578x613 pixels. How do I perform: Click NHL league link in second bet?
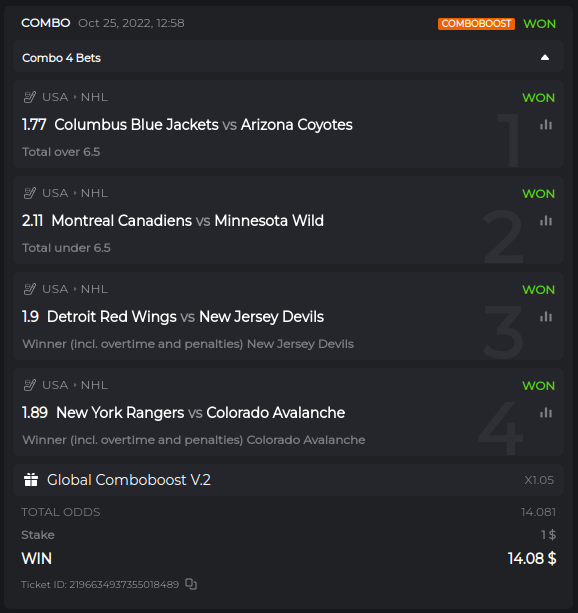(94, 193)
